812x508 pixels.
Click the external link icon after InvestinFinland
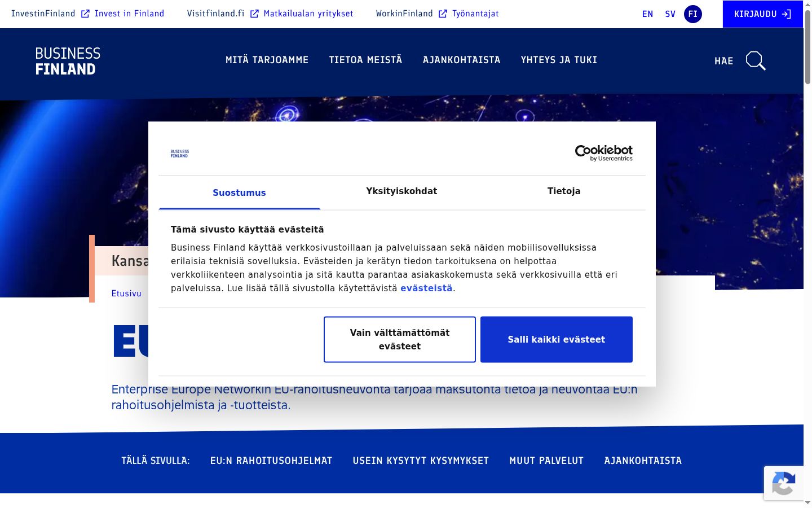click(85, 14)
